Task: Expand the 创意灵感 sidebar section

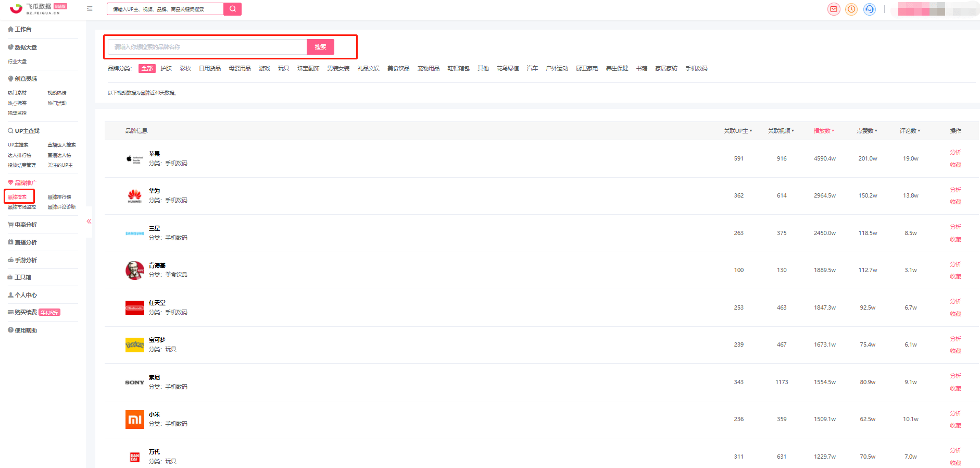Action: 22,79
